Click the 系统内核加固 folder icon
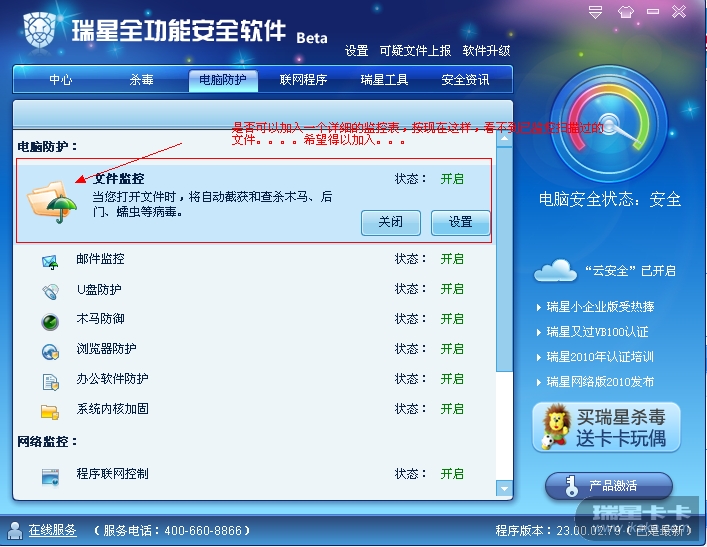This screenshot has width=707, height=547. (x=50, y=412)
